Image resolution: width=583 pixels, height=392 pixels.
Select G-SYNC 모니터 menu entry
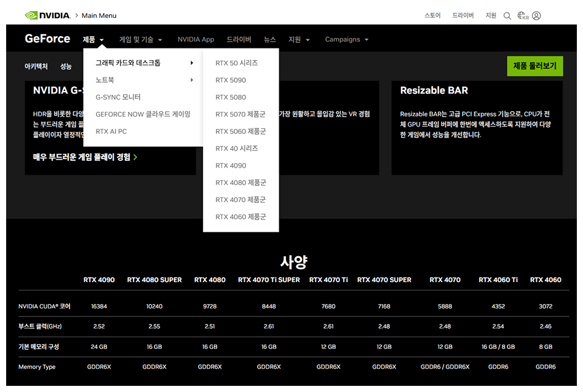pyautogui.click(x=118, y=97)
